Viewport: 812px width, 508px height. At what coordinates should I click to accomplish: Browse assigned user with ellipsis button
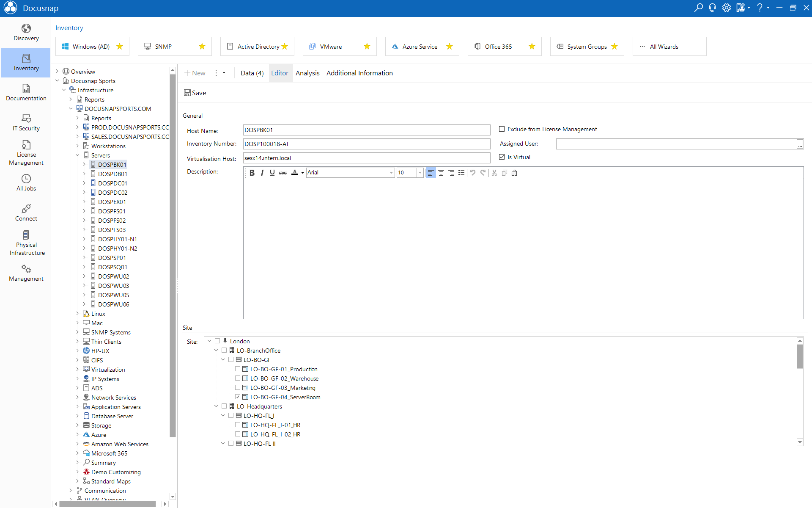(800, 144)
